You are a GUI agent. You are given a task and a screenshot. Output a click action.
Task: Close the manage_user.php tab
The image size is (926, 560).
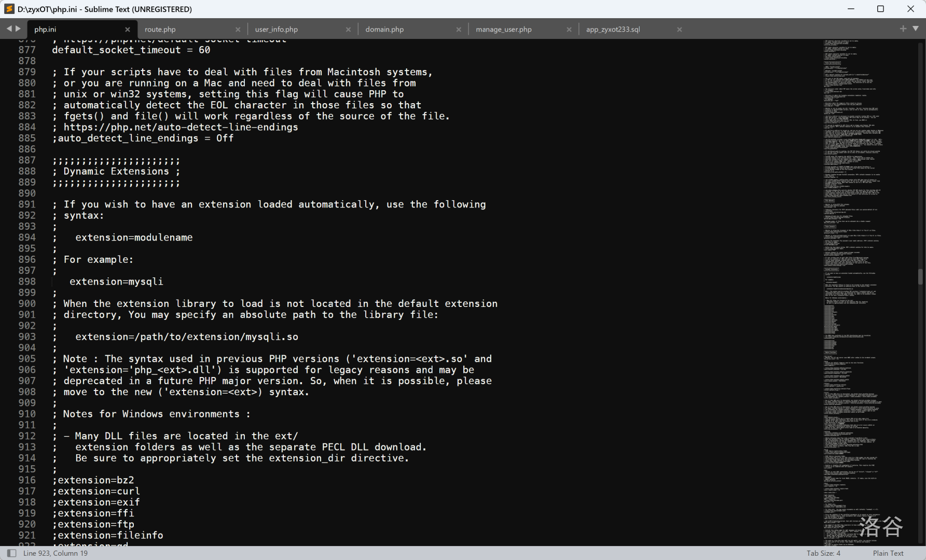pos(569,30)
